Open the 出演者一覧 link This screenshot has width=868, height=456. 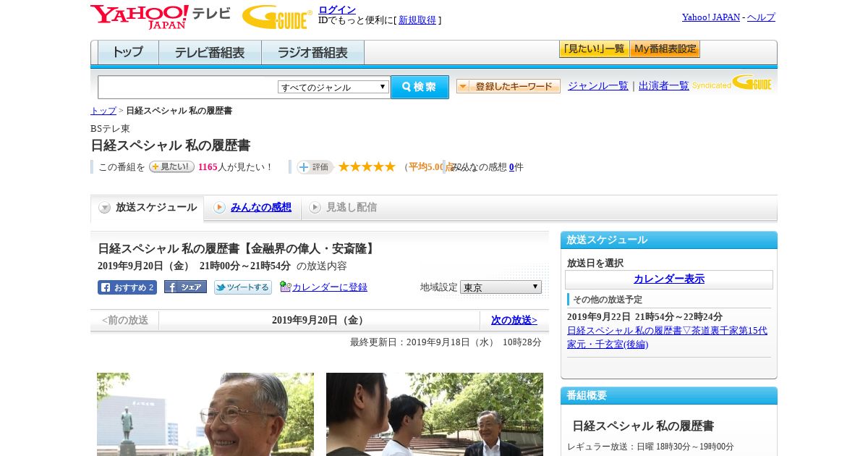pos(664,86)
